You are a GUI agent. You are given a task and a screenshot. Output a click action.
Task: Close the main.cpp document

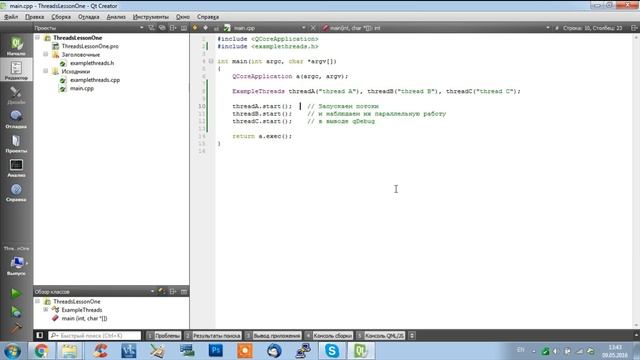click(x=313, y=28)
